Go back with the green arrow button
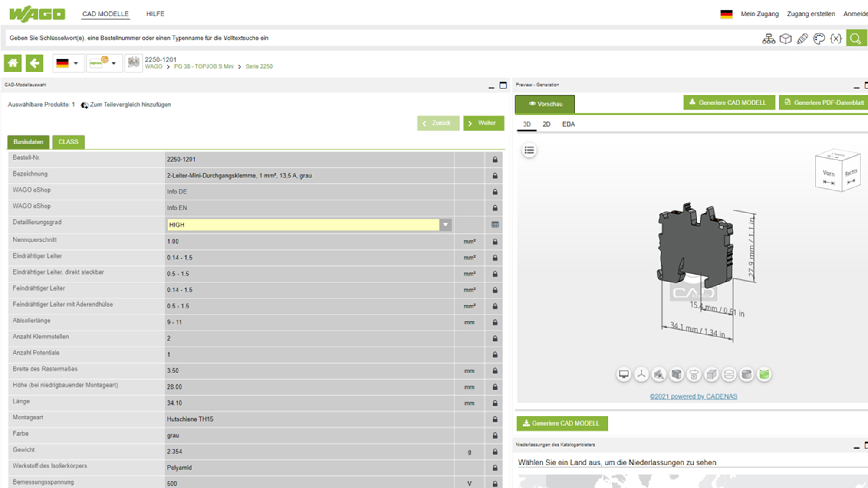Screen dimensions: 868x488 tap(35, 63)
